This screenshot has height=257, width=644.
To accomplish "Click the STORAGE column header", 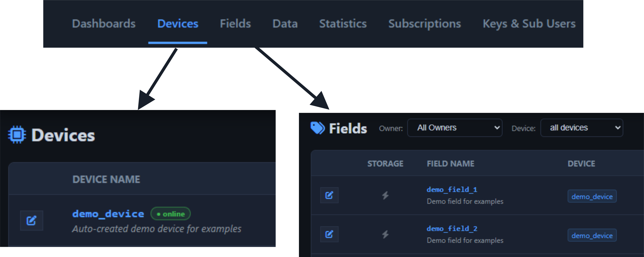I will click(385, 164).
